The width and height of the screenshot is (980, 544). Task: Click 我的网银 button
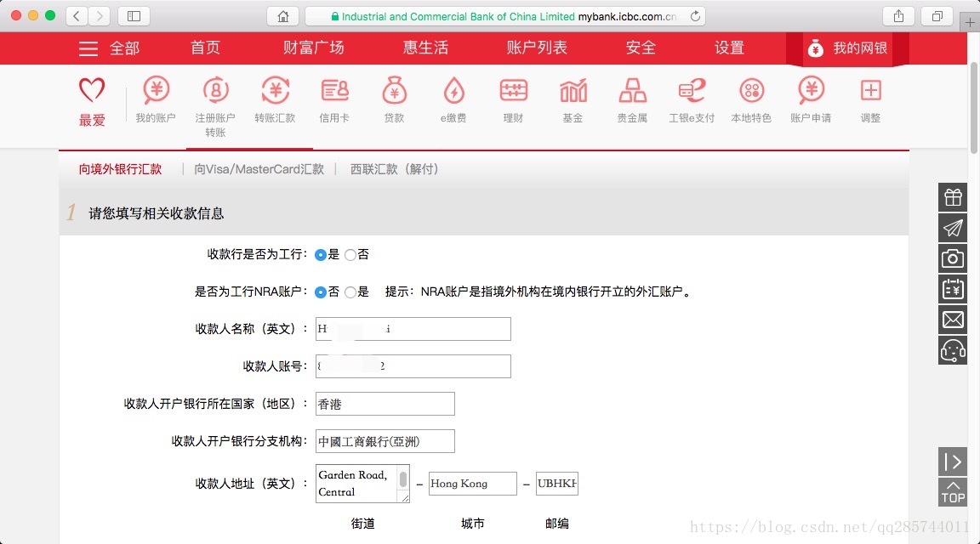point(847,48)
